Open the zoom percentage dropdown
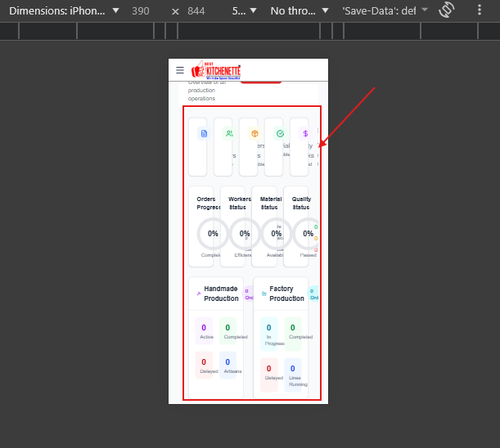This screenshot has height=448, width=500. [244, 11]
